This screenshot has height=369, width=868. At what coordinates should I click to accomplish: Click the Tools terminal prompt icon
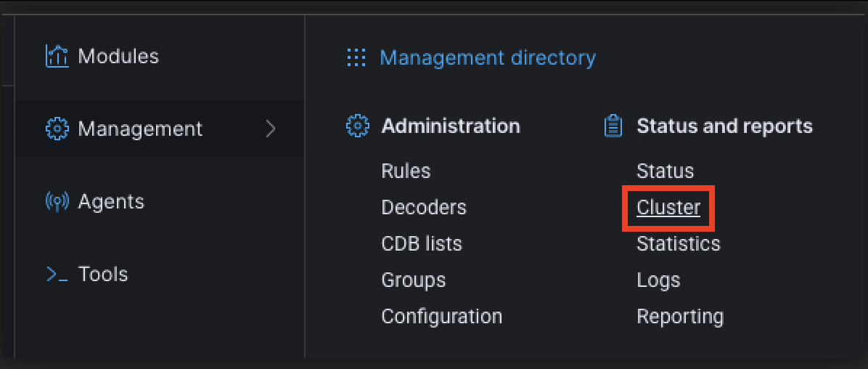coord(57,275)
